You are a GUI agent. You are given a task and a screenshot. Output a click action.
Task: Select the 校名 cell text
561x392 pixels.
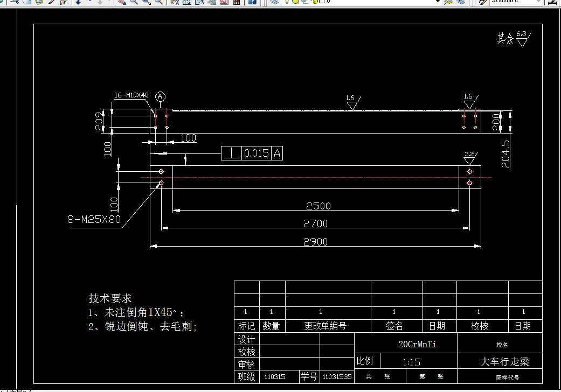[502, 345]
